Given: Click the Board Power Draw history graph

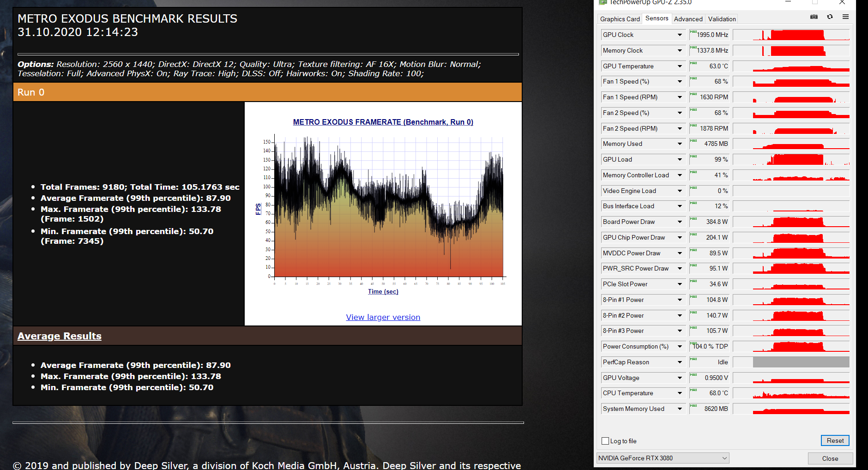Looking at the screenshot, I should 791,222.
